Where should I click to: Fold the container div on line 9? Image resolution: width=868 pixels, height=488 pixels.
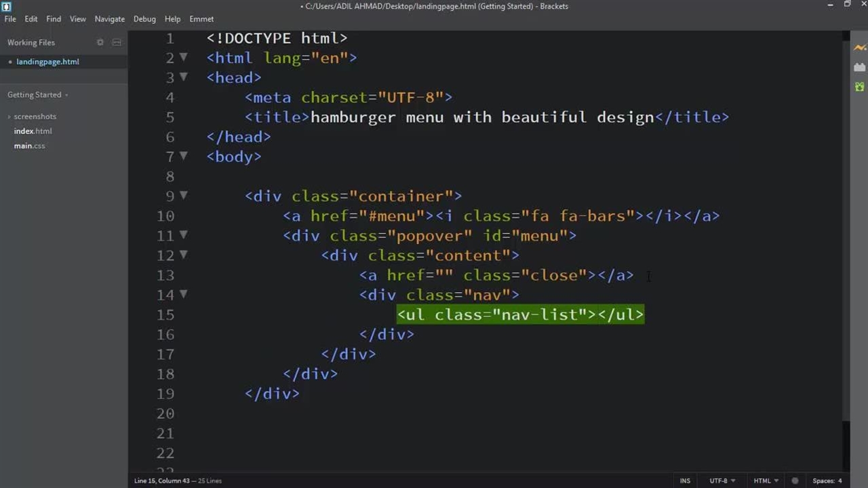(183, 196)
